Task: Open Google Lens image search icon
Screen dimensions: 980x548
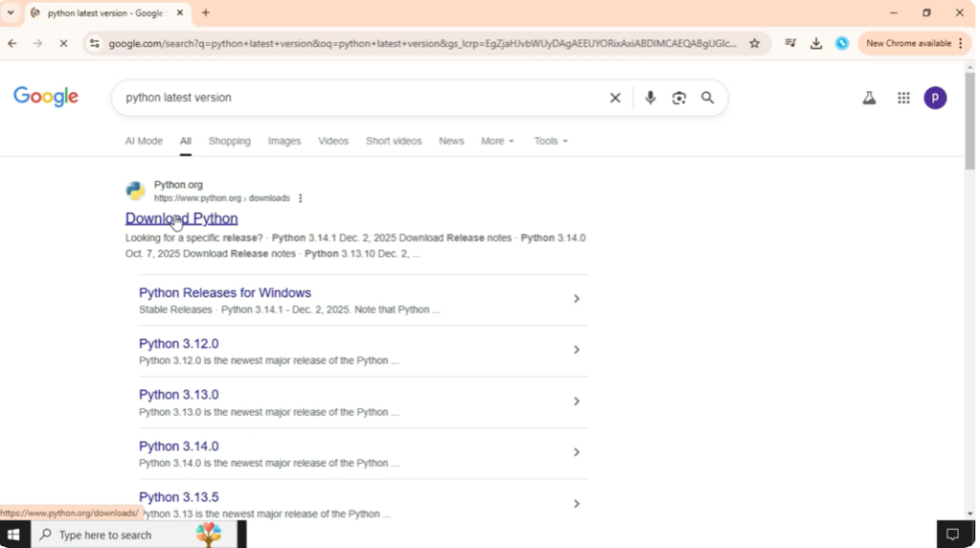Action: [x=679, y=98]
